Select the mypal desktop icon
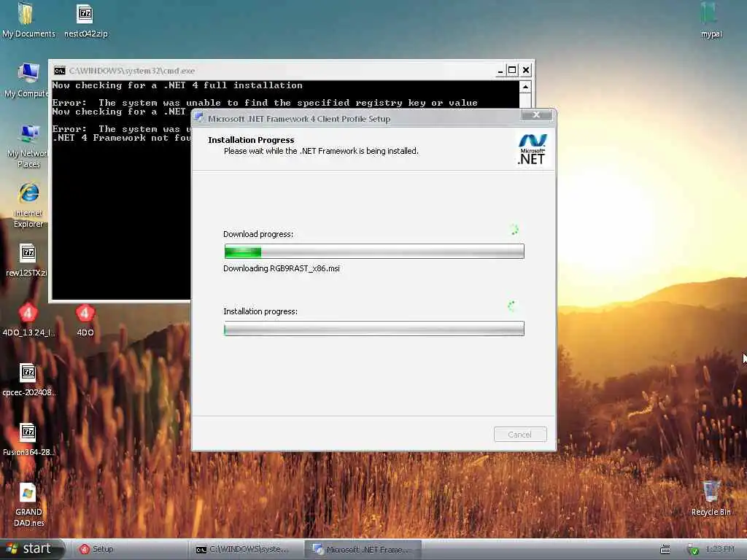Image resolution: width=747 pixels, height=560 pixels. click(x=711, y=20)
